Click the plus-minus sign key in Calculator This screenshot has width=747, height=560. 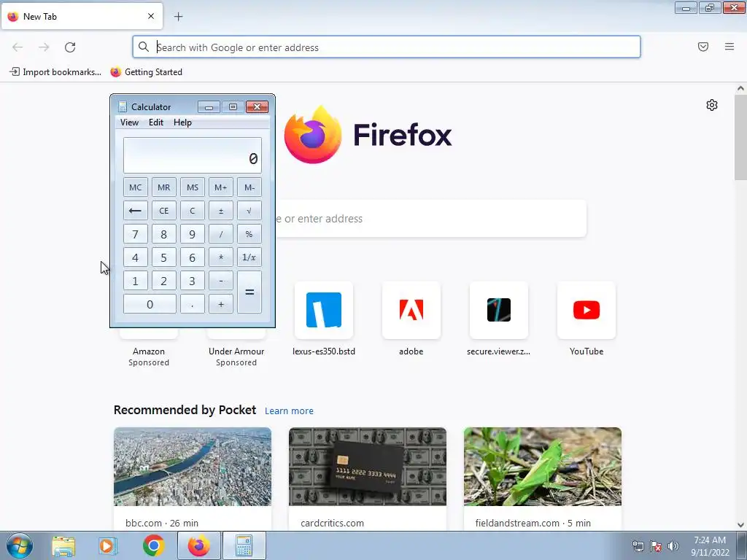220,211
